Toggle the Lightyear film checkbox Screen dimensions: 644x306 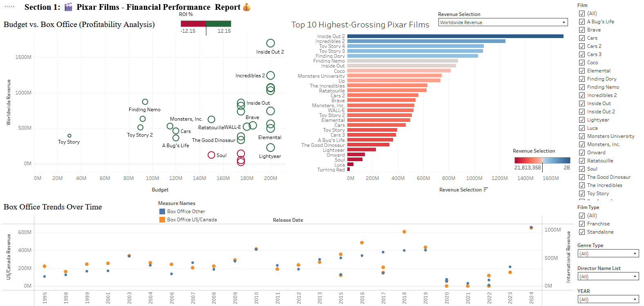(582, 120)
